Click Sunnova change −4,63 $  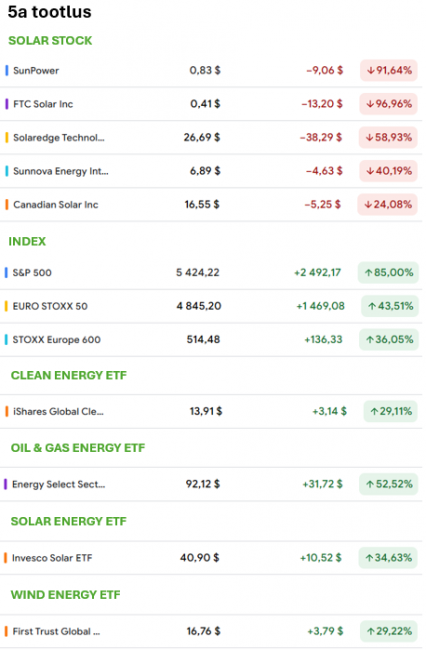(324, 171)
